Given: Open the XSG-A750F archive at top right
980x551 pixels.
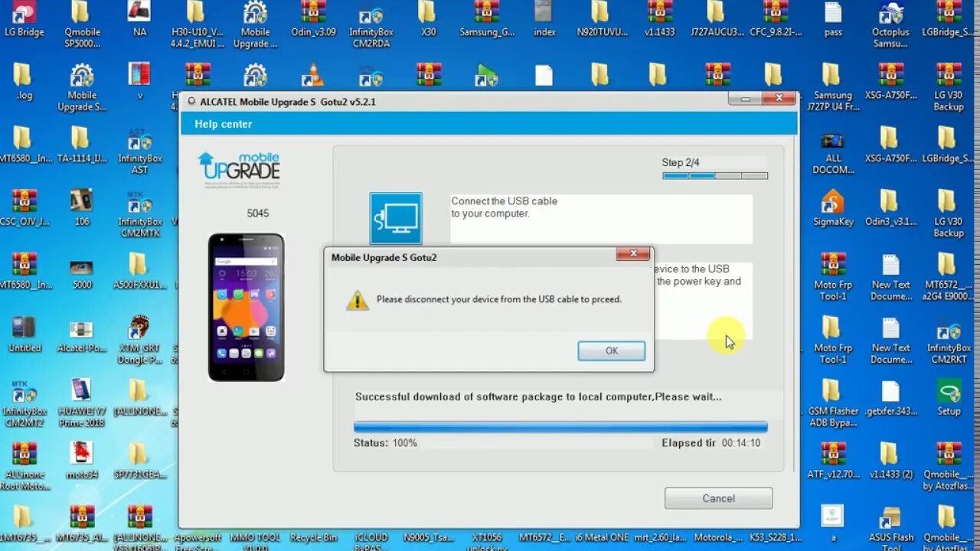Looking at the screenshot, I should [890, 83].
